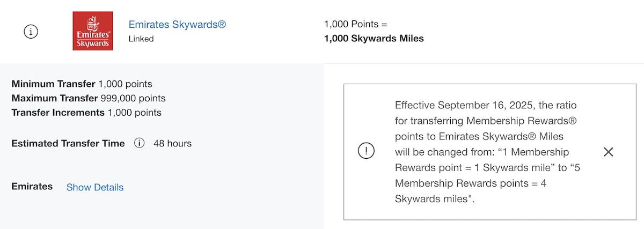Click the 999,000 points maximum value
Viewport: 644px width, 229px height.
pyautogui.click(x=132, y=99)
